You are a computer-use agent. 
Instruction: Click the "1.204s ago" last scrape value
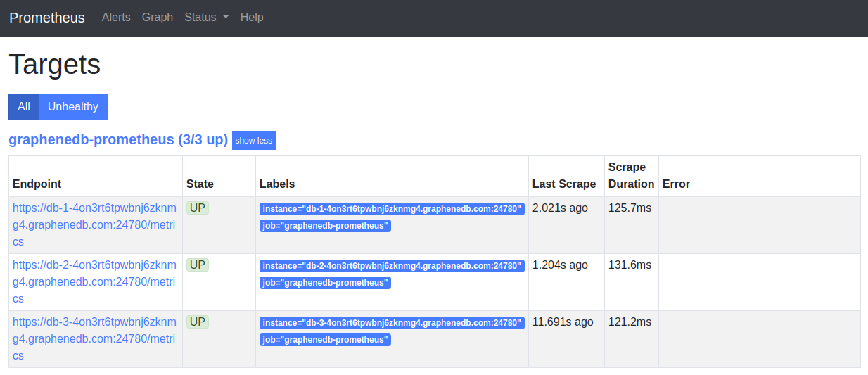(560, 265)
